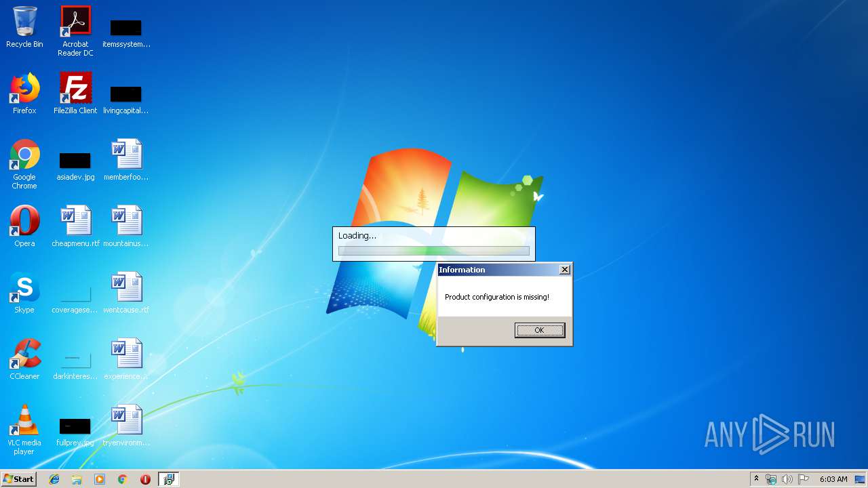Select the memberfoo Word document

[x=126, y=161]
